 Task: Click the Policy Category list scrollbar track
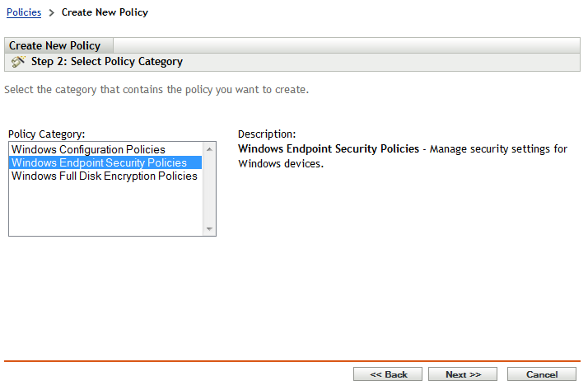tap(209, 190)
